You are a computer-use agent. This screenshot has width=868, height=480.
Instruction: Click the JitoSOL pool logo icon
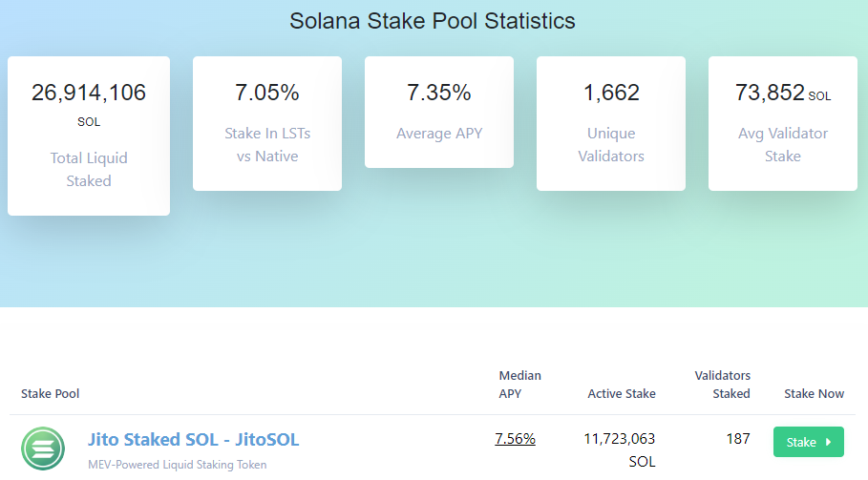tap(43, 449)
